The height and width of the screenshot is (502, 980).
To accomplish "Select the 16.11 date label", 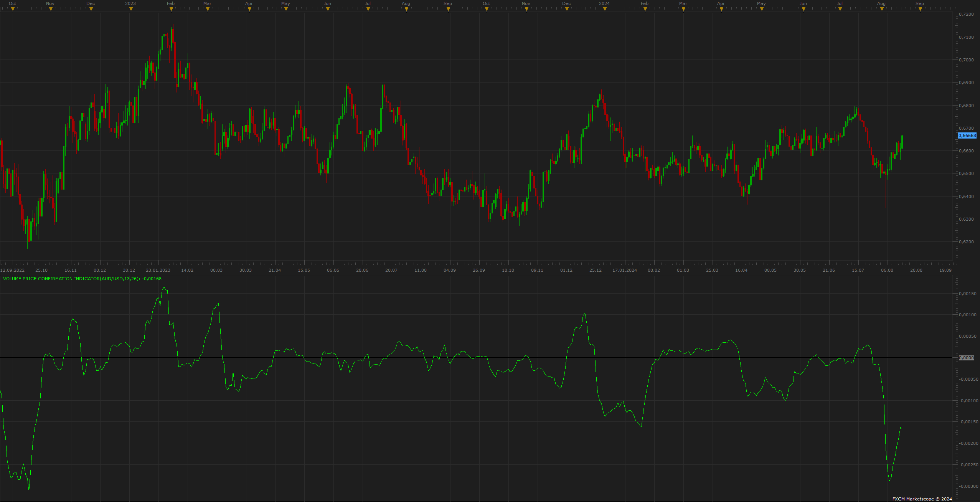I will coord(71,270).
